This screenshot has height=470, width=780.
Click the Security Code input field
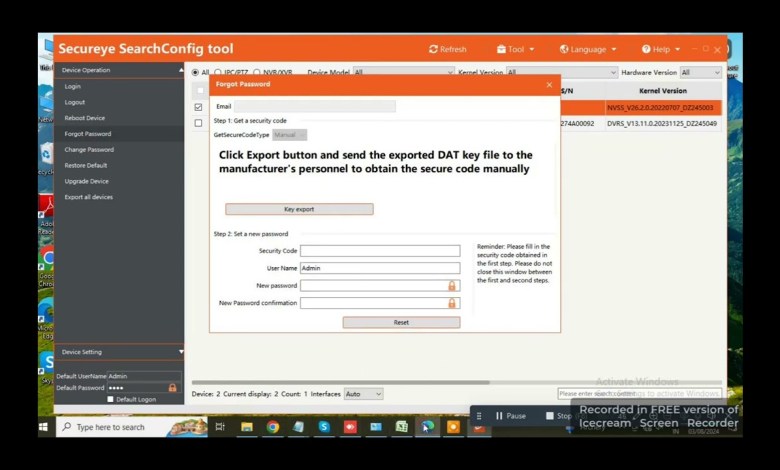[380, 251]
